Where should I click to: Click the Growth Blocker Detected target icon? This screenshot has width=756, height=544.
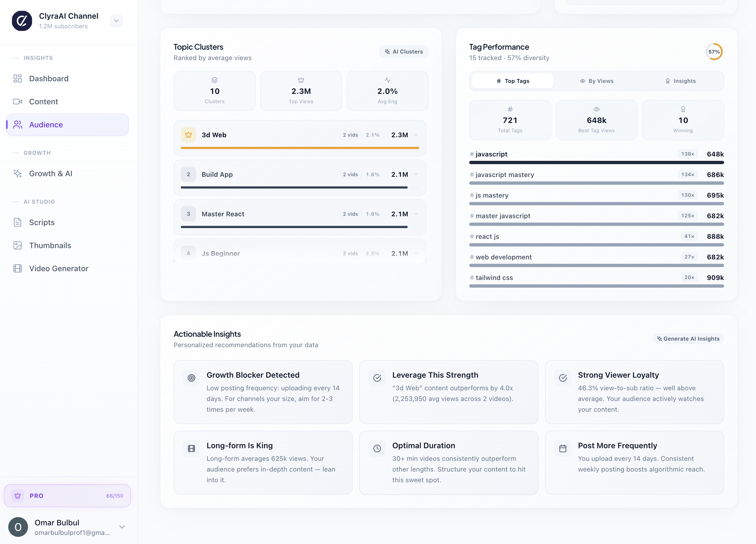pos(191,378)
